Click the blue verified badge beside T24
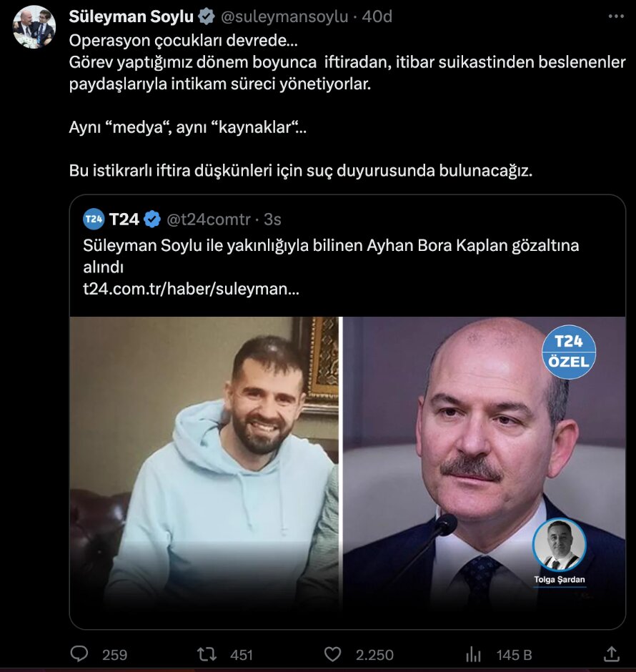Screen dimensions: 636x672 (x=152, y=218)
